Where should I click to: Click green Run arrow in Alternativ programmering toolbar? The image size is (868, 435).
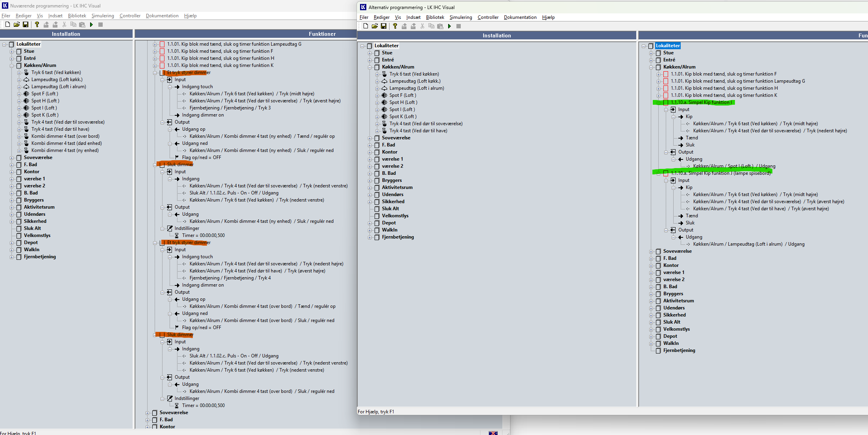click(449, 26)
